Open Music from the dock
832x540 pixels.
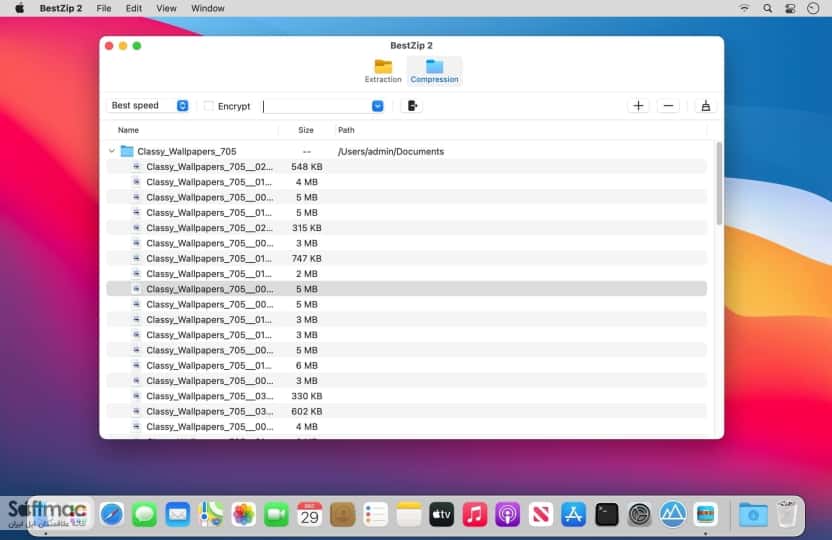click(474, 514)
